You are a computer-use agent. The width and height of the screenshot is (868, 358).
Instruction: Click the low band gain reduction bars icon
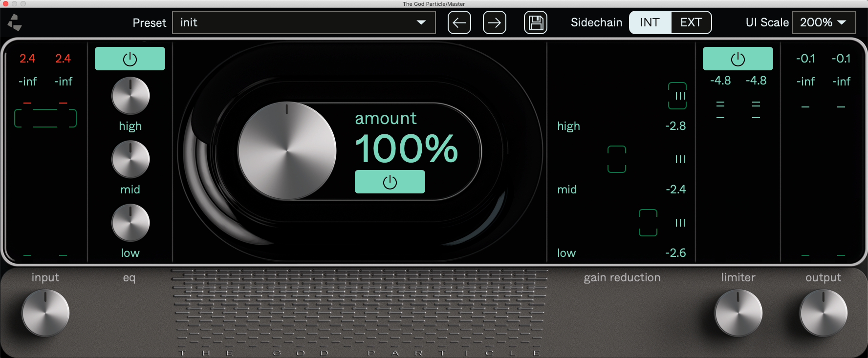pyautogui.click(x=680, y=223)
